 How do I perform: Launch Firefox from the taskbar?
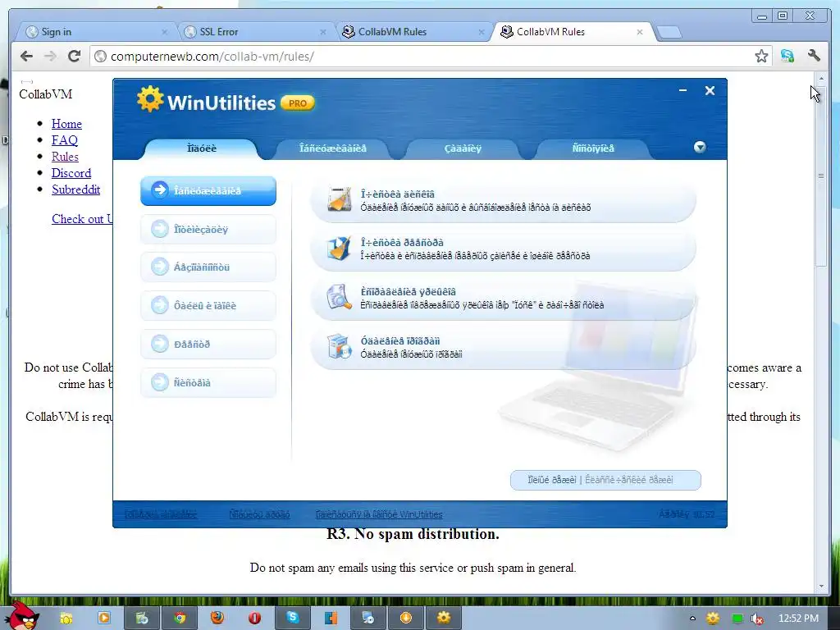coord(217,619)
